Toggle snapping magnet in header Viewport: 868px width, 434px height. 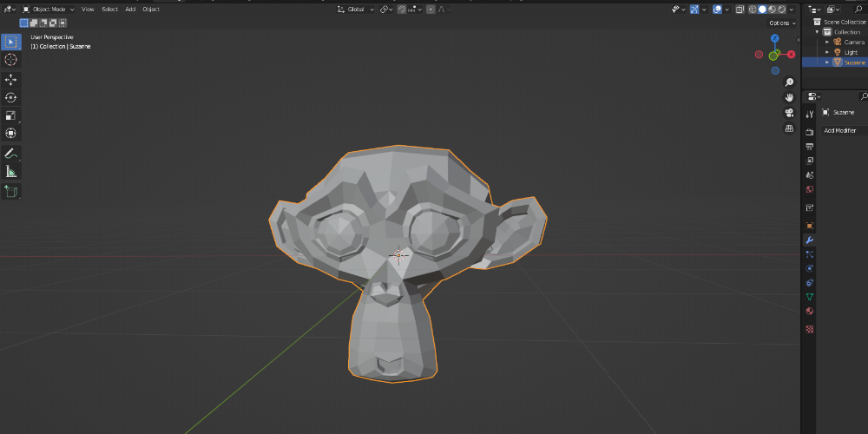[x=402, y=10]
